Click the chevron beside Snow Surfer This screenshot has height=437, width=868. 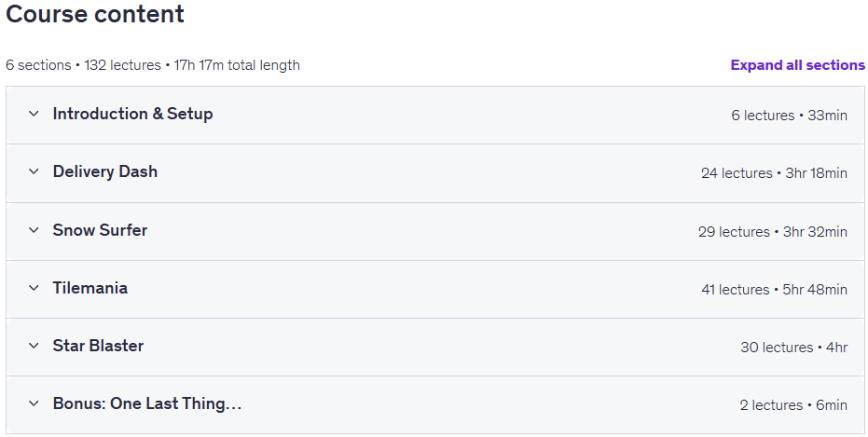click(x=34, y=230)
